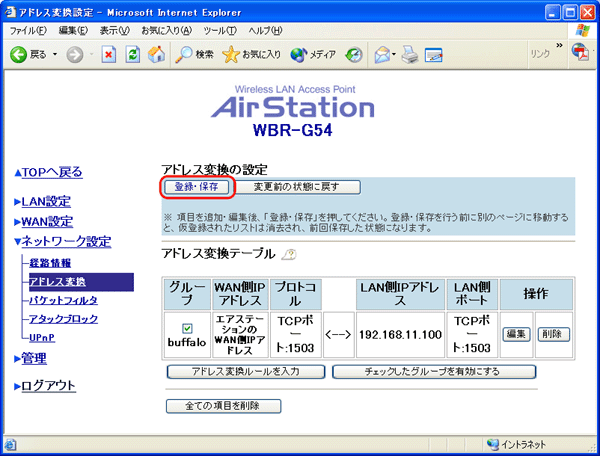Image resolution: width=600 pixels, height=456 pixels.
Task: Click the 192.168.11.100 table cell
Action: pyautogui.click(x=400, y=335)
